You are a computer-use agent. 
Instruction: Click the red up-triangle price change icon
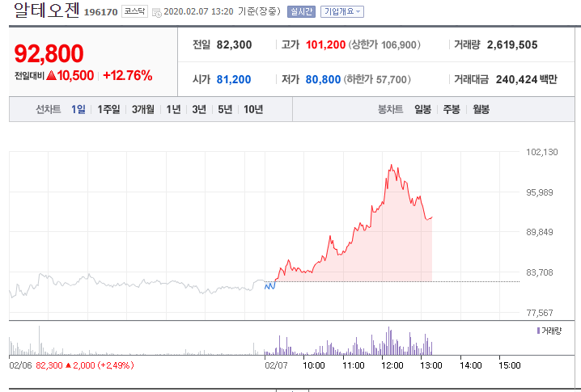coord(50,76)
